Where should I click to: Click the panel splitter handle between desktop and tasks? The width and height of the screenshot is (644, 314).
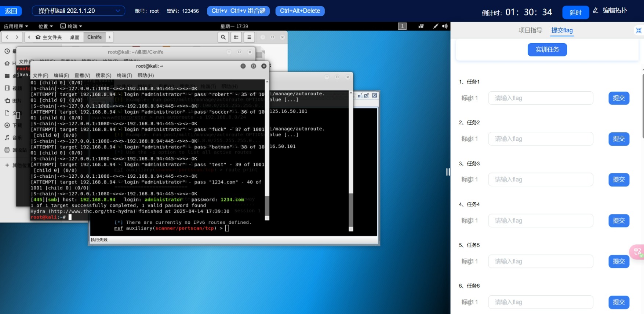(448, 172)
